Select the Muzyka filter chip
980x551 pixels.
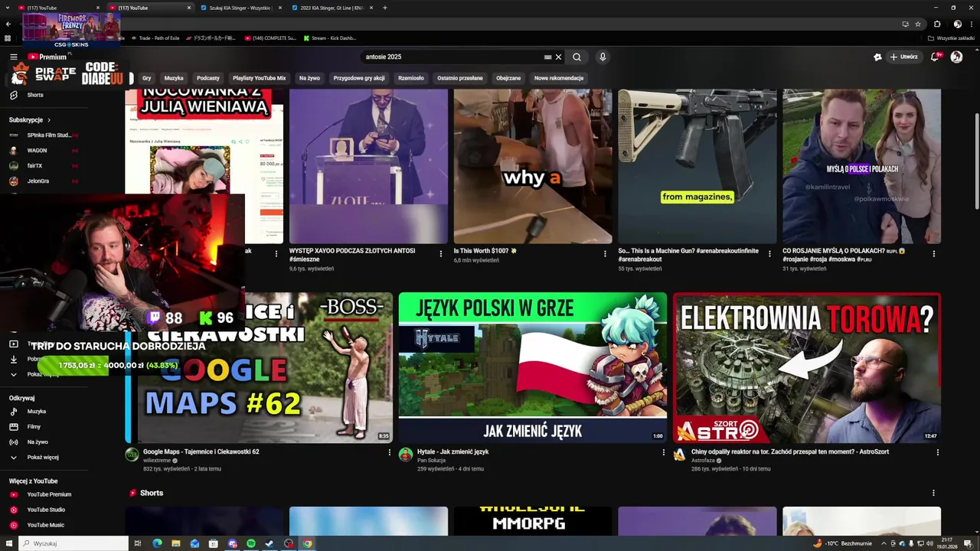[x=174, y=78]
